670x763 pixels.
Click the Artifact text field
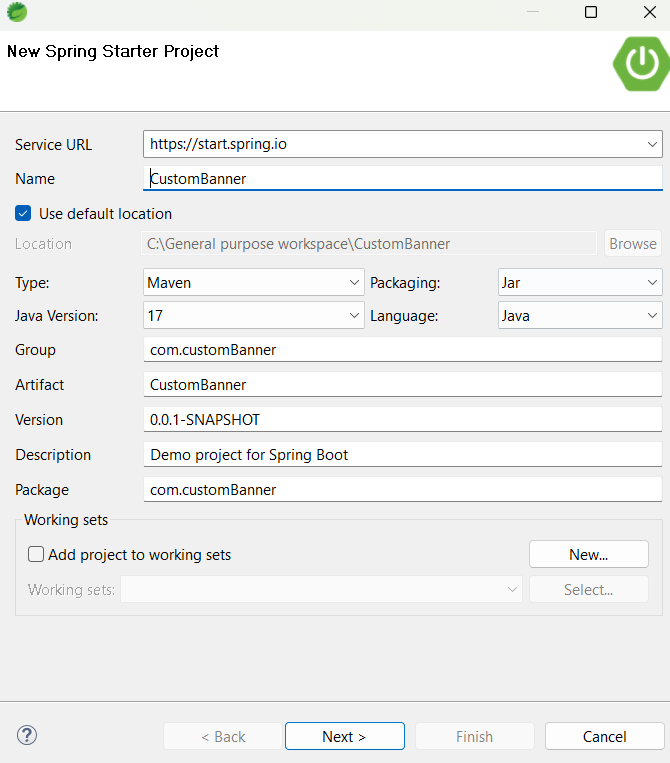pos(403,385)
